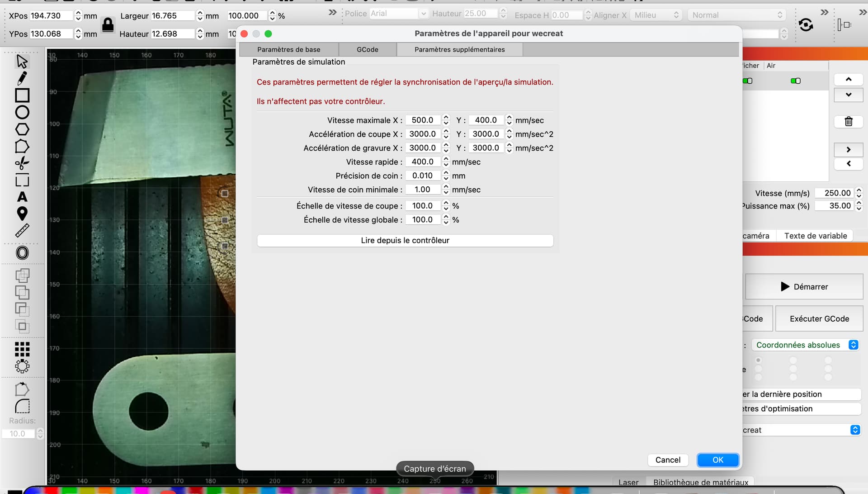
Task: Toggle the aspect ratio lock icon
Action: pyautogui.click(x=108, y=24)
